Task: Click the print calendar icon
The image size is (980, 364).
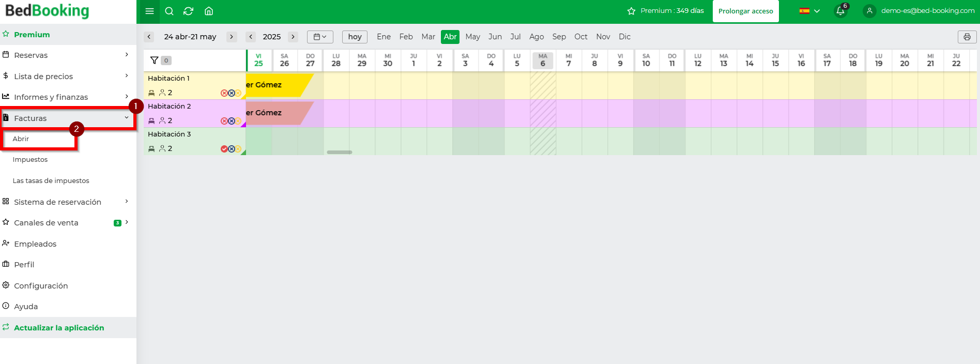Action: (967, 37)
